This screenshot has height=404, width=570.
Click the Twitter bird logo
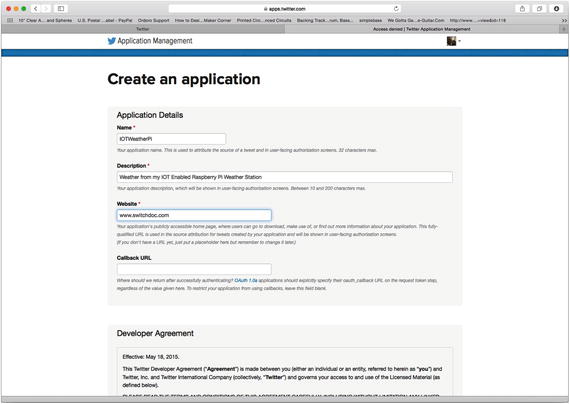112,41
